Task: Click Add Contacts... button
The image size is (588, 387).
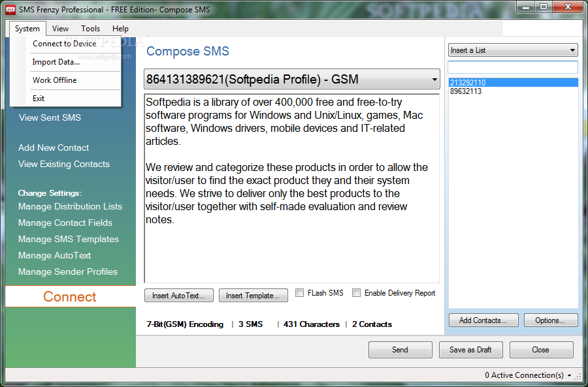Action: (483, 320)
